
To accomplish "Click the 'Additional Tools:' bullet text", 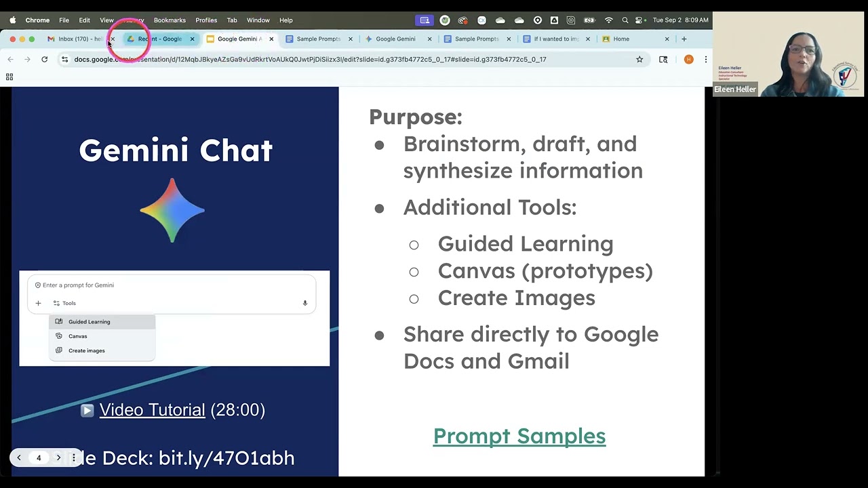I will [x=490, y=207].
